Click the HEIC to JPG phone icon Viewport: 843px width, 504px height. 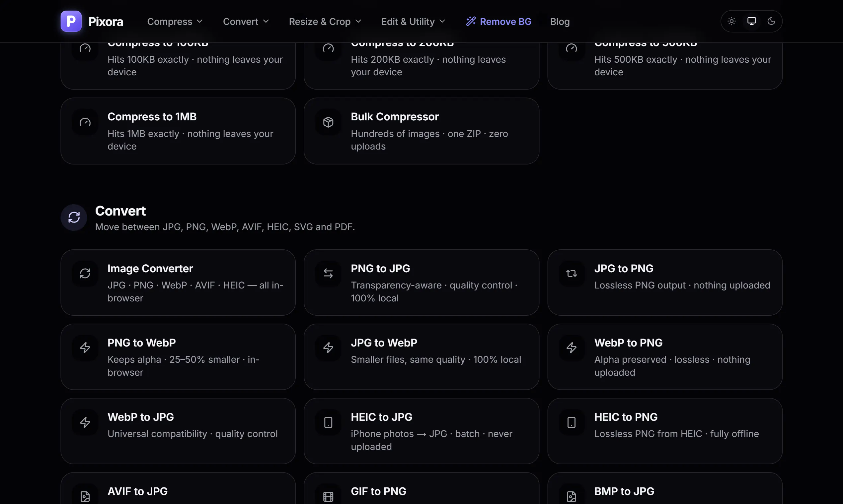tap(328, 422)
